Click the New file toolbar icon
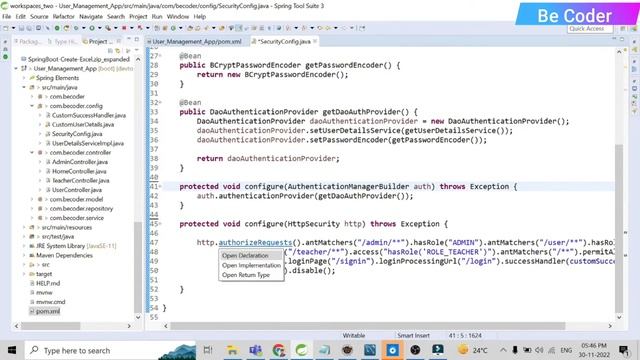Viewport: 640px width, 360px height. [x=6, y=28]
